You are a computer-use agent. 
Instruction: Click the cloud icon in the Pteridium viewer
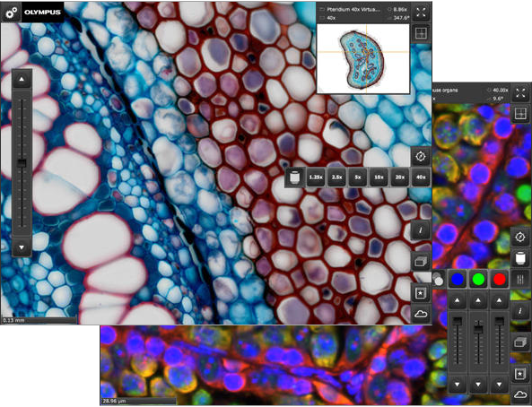[x=421, y=314]
